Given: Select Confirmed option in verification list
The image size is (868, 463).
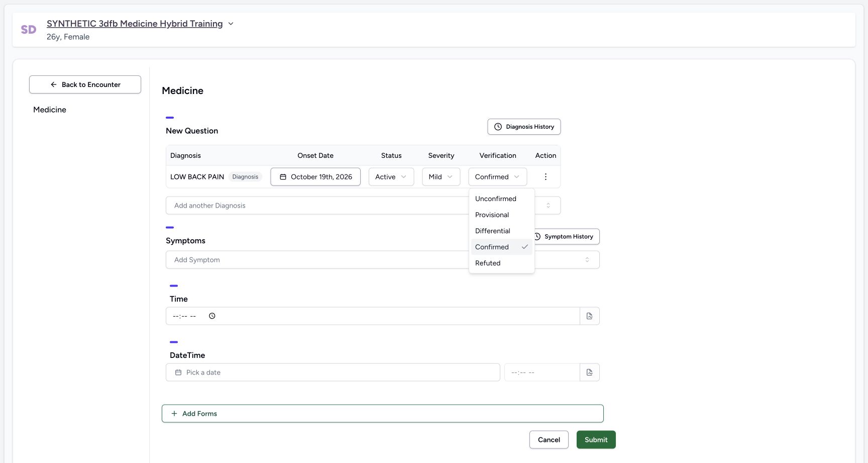Looking at the screenshot, I should [501, 247].
